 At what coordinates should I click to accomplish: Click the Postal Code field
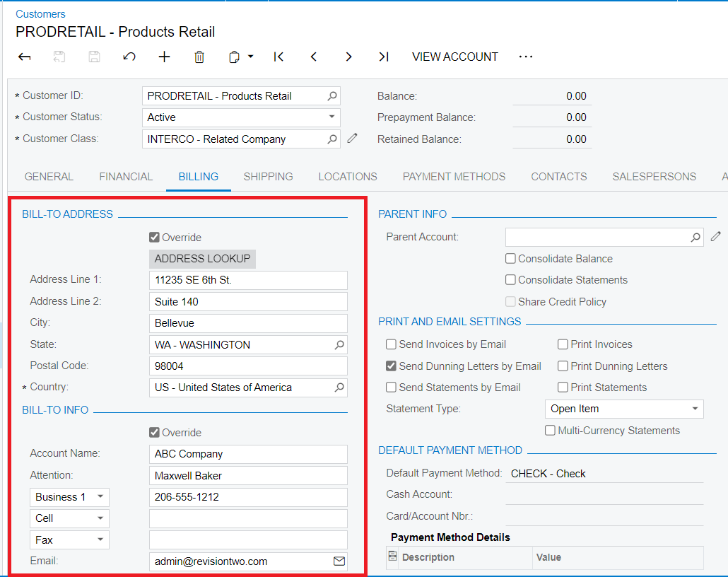(x=248, y=366)
